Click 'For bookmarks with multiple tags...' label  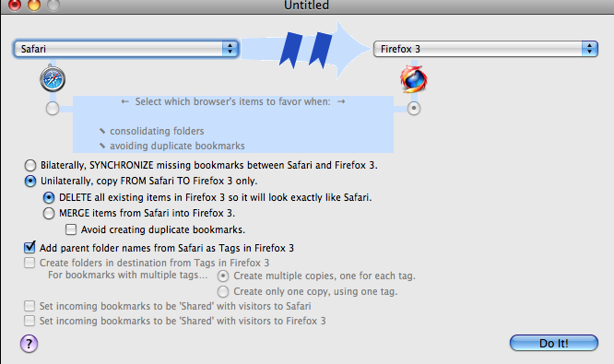point(127,276)
